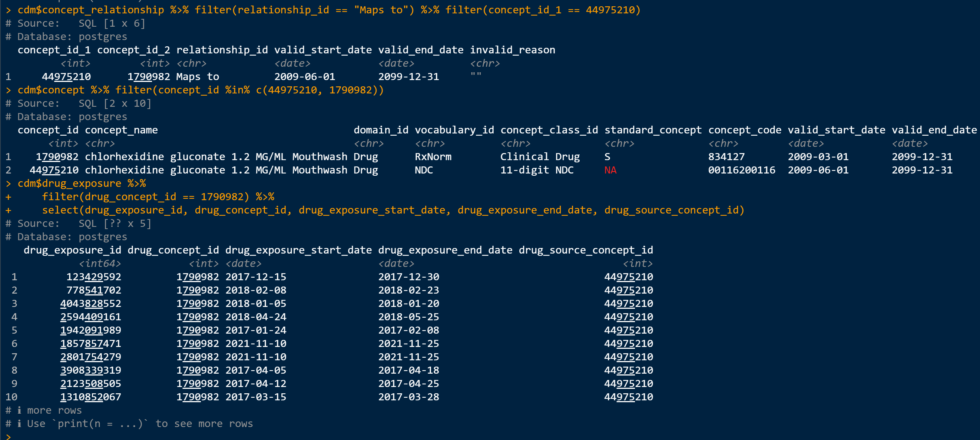980x440 pixels.
Task: Click the invalid_reason column header
Action: tap(513, 50)
